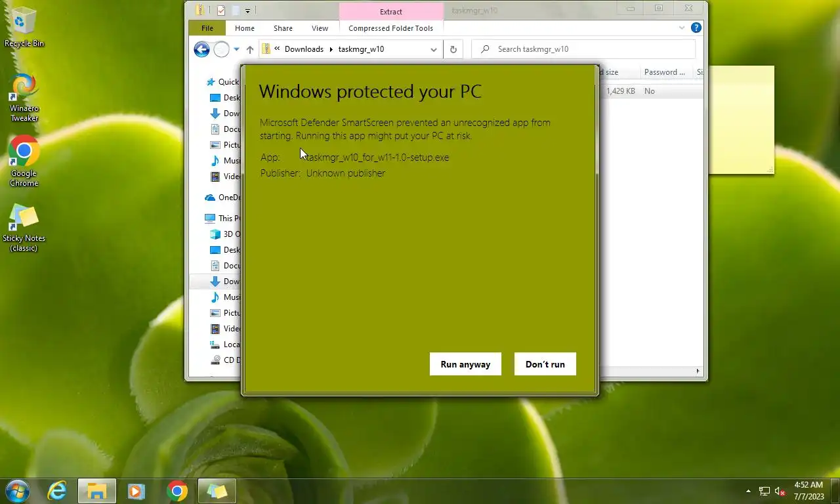Open Compressed Folder Tools tab
The image size is (840, 504).
[390, 28]
